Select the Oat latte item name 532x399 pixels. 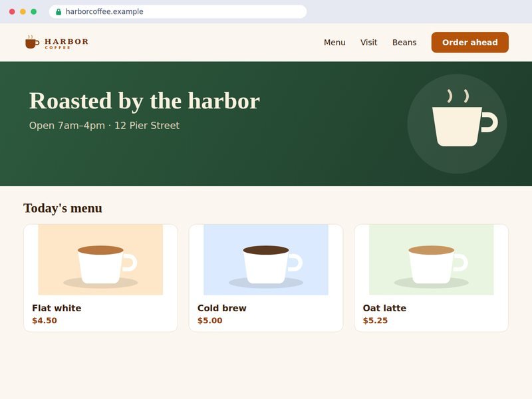384,308
